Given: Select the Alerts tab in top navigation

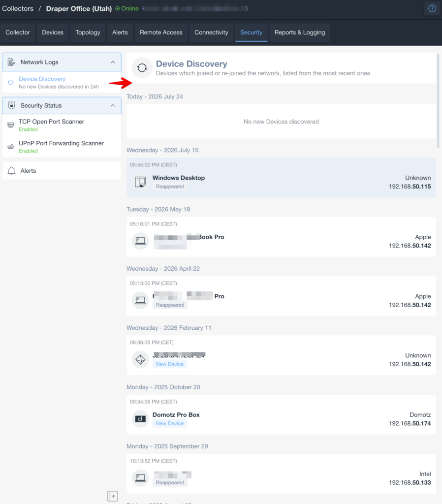Looking at the screenshot, I should [120, 32].
